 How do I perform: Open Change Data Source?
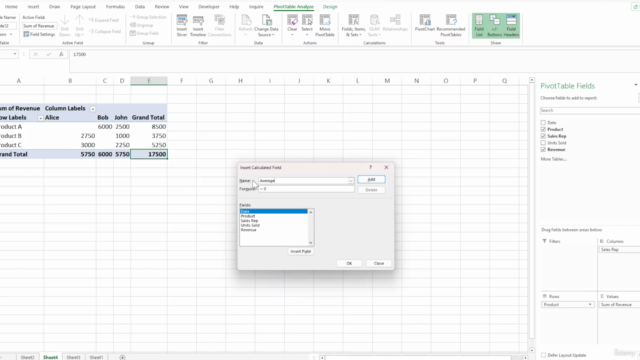pyautogui.click(x=266, y=26)
